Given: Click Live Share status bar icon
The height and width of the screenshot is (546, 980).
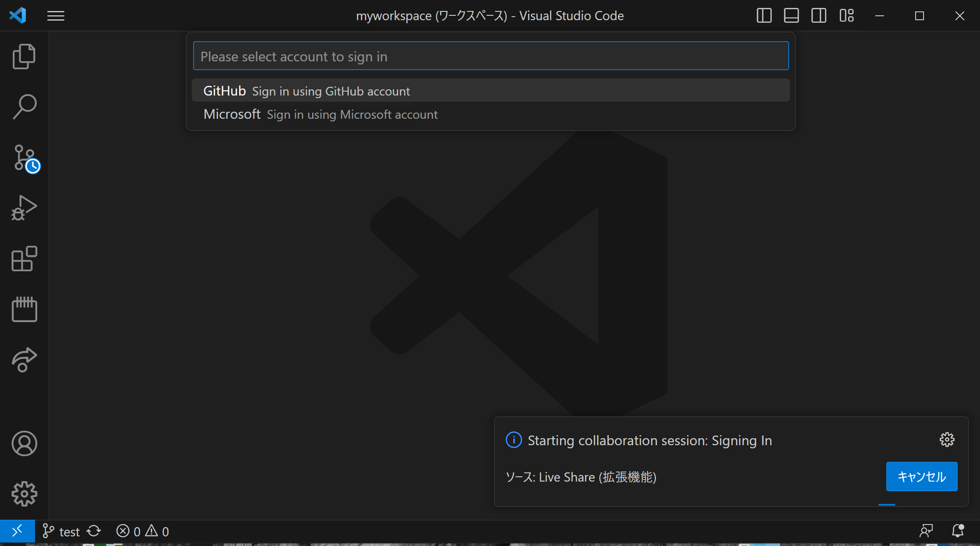Looking at the screenshot, I should click(x=926, y=531).
